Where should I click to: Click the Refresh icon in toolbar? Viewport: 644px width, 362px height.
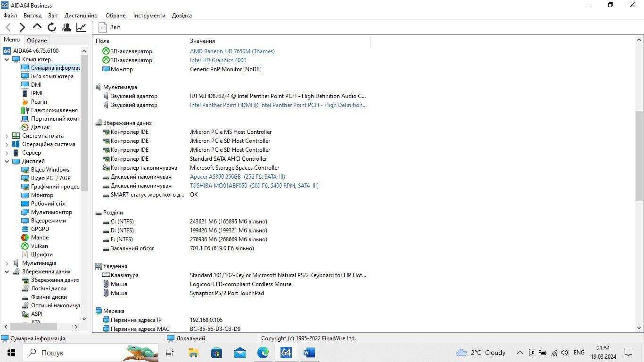click(52, 27)
